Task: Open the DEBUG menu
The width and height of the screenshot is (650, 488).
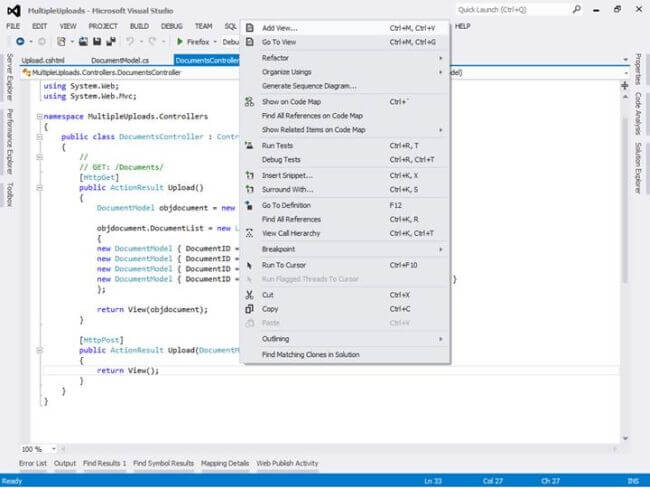Action: (x=172, y=26)
